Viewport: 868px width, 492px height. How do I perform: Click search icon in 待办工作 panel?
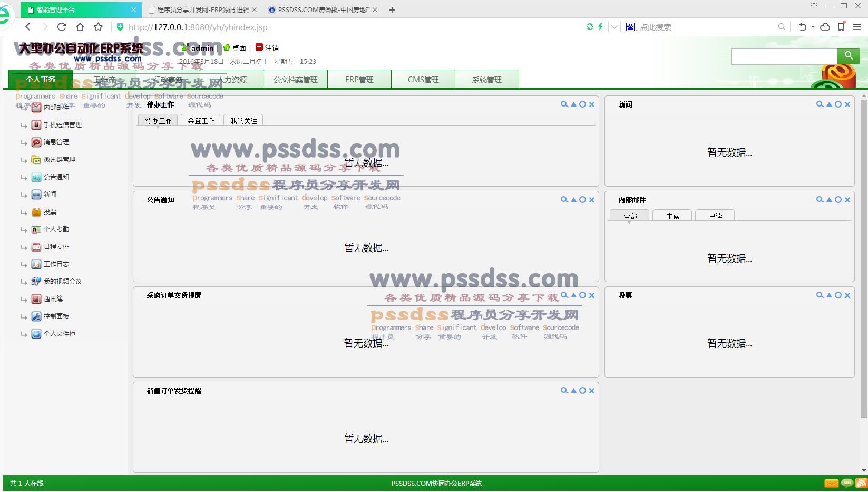564,104
